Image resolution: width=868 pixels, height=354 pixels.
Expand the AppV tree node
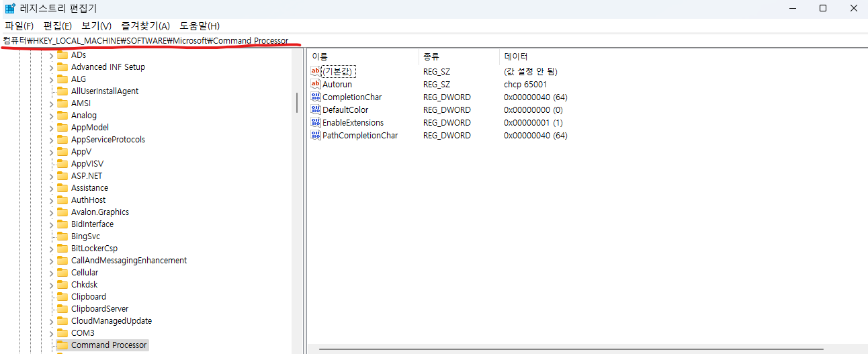point(51,152)
